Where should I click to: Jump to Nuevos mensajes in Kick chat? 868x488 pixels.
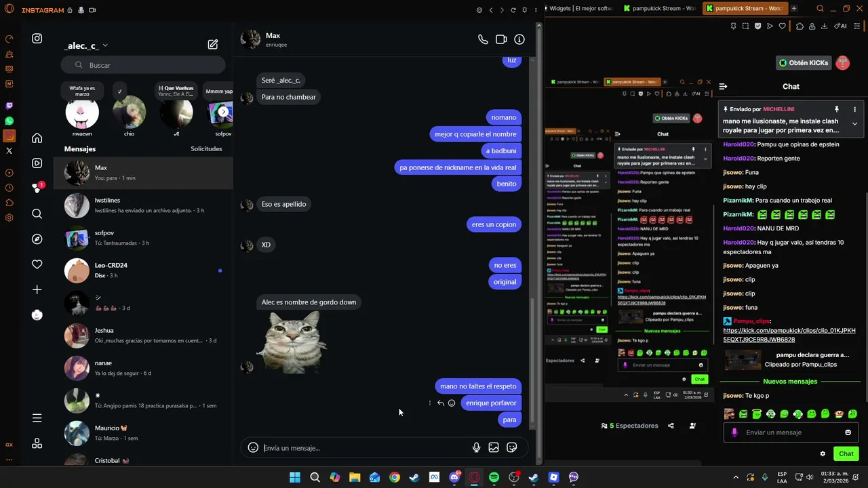(x=790, y=382)
